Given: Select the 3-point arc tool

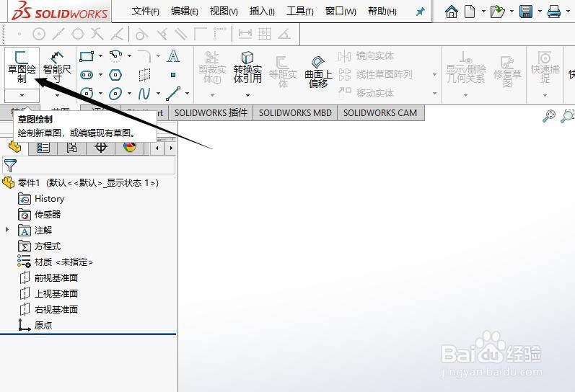Looking at the screenshot, I should coord(115,56).
